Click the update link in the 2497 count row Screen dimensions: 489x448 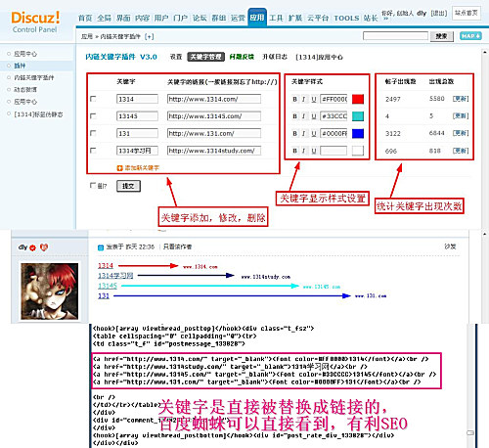click(x=461, y=99)
